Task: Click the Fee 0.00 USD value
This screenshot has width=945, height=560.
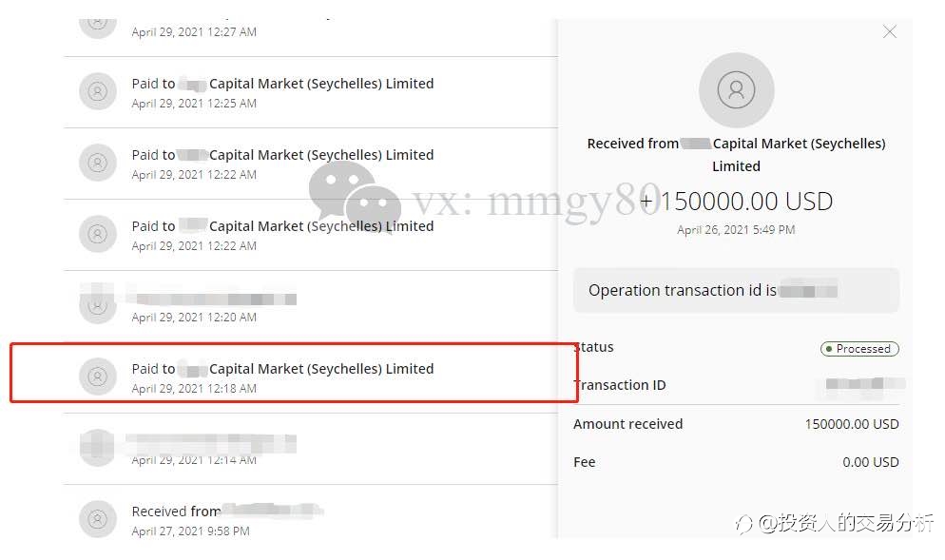Action: 870,462
